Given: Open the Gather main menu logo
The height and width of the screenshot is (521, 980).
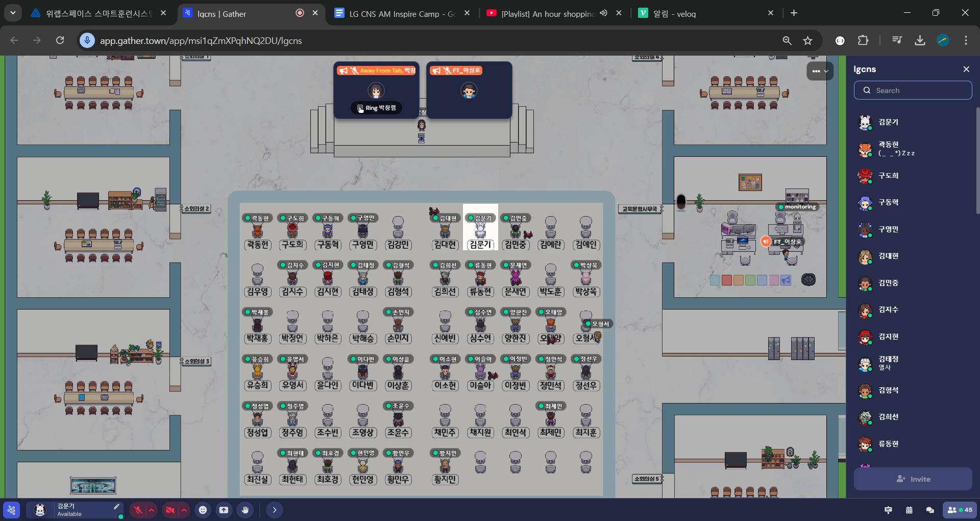Looking at the screenshot, I should pyautogui.click(x=11, y=510).
